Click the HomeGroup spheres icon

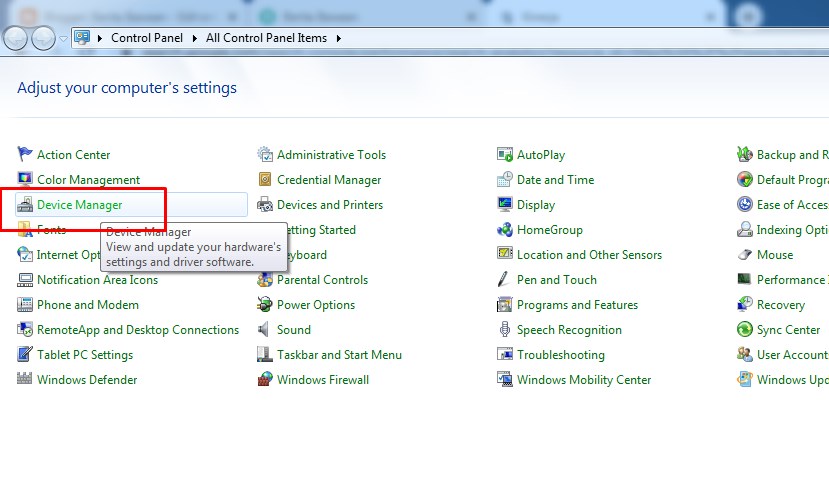[x=505, y=229]
